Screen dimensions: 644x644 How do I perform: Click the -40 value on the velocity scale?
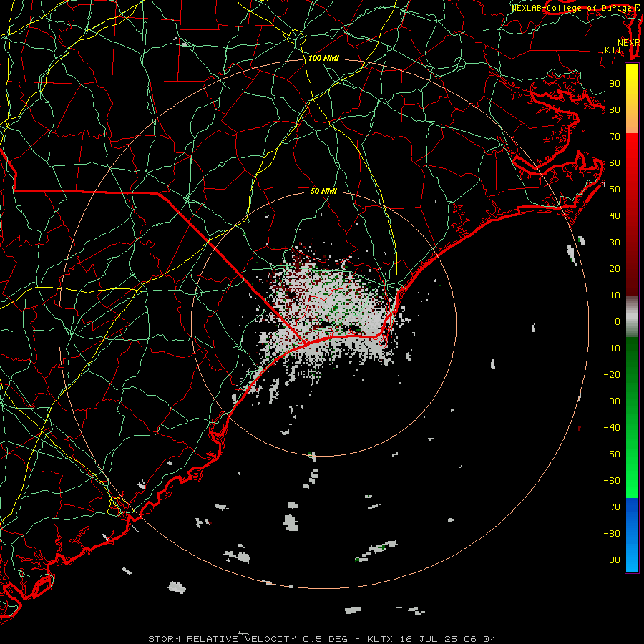(612, 428)
